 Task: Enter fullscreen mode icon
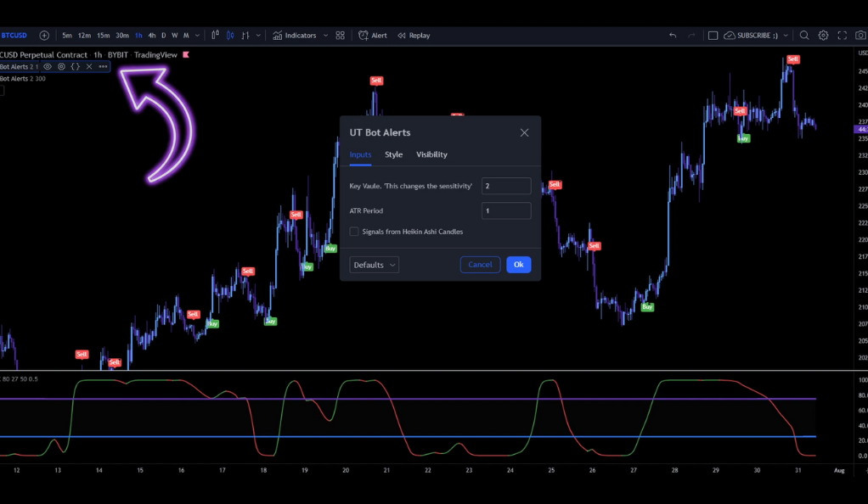(x=842, y=36)
